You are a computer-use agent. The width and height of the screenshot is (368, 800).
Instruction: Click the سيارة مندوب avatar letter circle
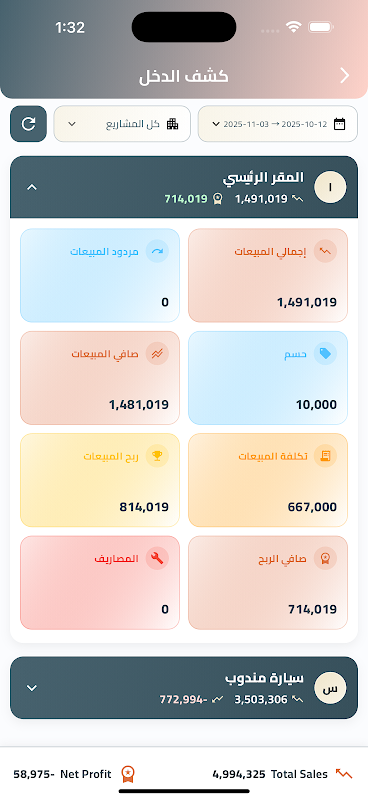(x=330, y=688)
